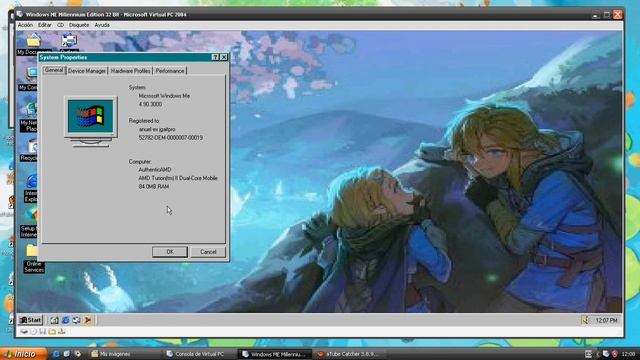Select the version 4.90.3000 text

150,104
